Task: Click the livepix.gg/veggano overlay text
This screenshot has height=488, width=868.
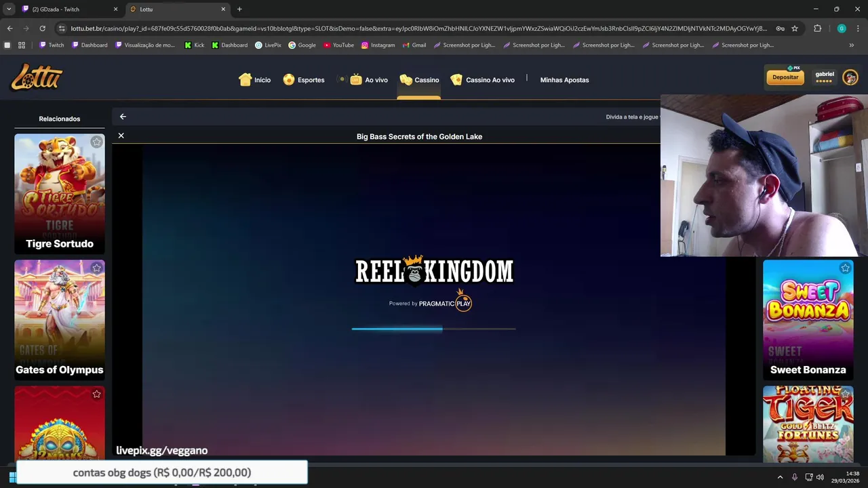Action: (161, 450)
